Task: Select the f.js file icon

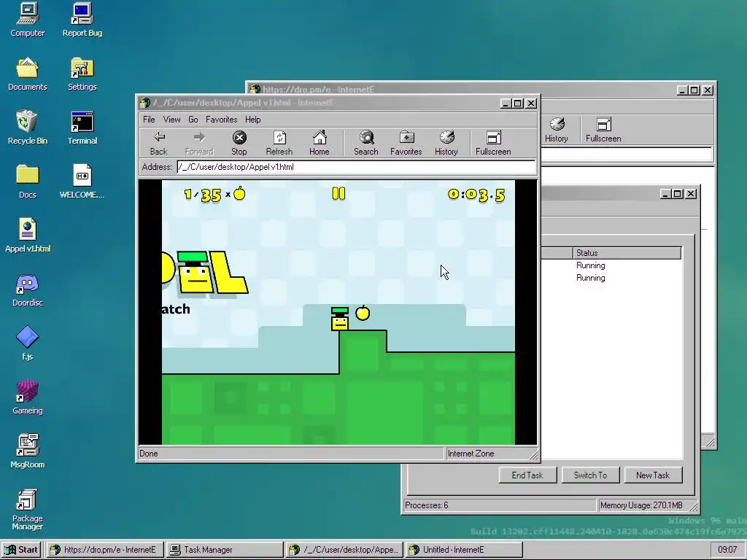Action: tap(28, 343)
